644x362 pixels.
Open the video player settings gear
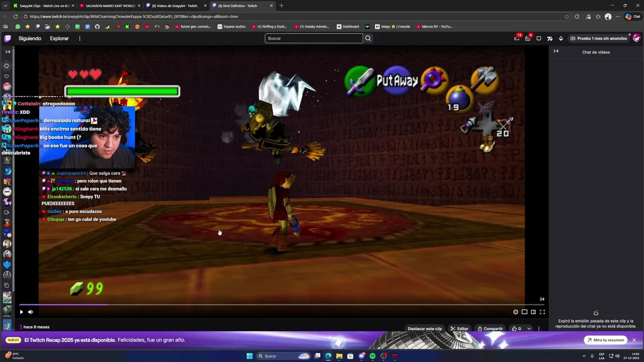[x=516, y=312]
